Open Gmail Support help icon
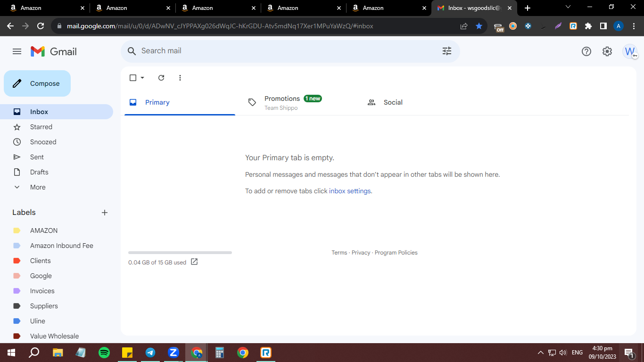 click(x=586, y=51)
